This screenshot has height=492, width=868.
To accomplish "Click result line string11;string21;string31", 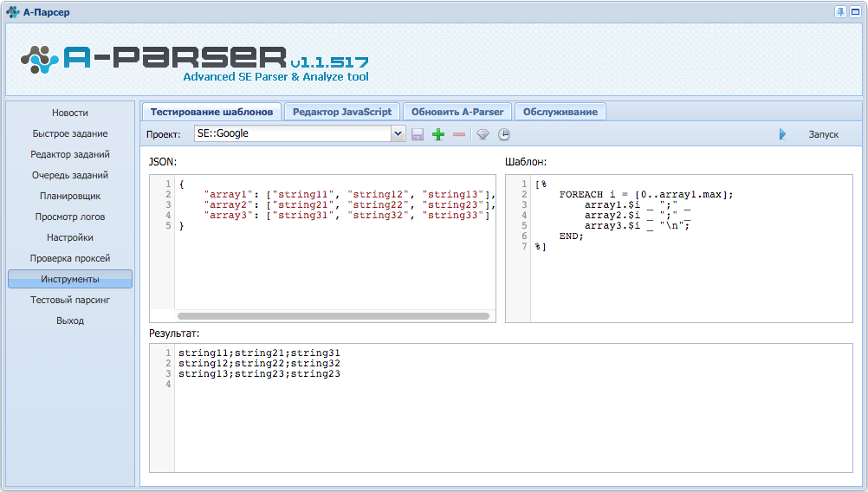I will tap(259, 353).
